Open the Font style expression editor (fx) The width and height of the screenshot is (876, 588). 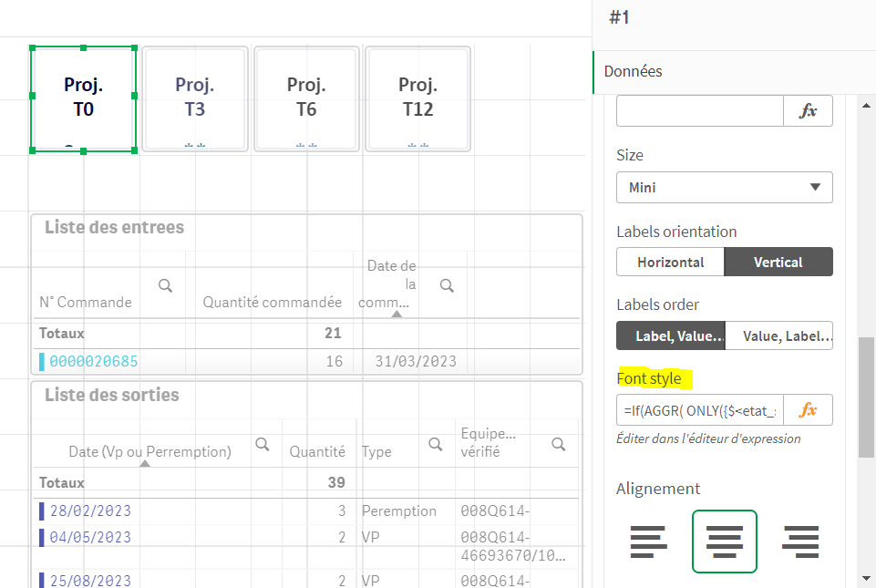808,409
